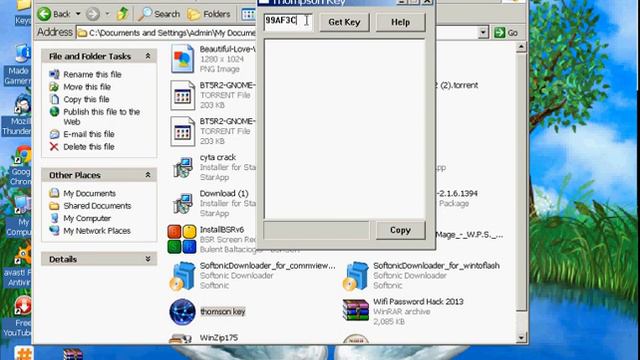The image size is (640, 360).
Task: Select SoftonicDownloader_for_commview icon
Action: (x=182, y=276)
